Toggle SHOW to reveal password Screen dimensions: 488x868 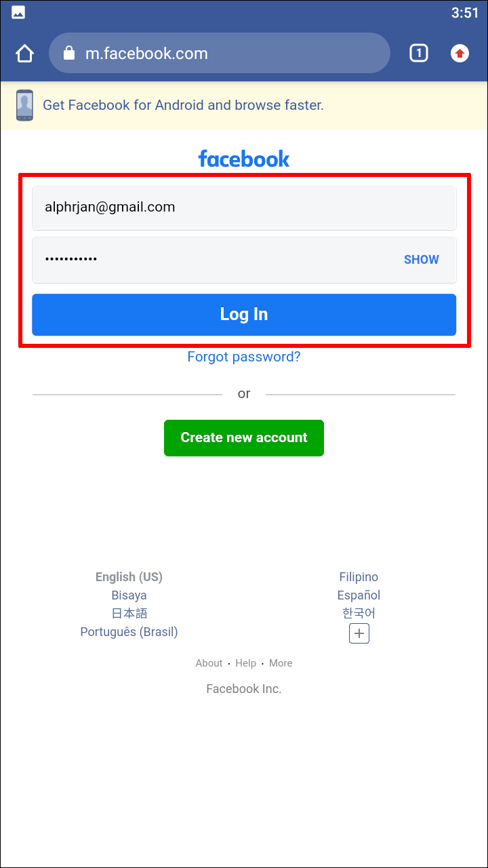point(422,260)
